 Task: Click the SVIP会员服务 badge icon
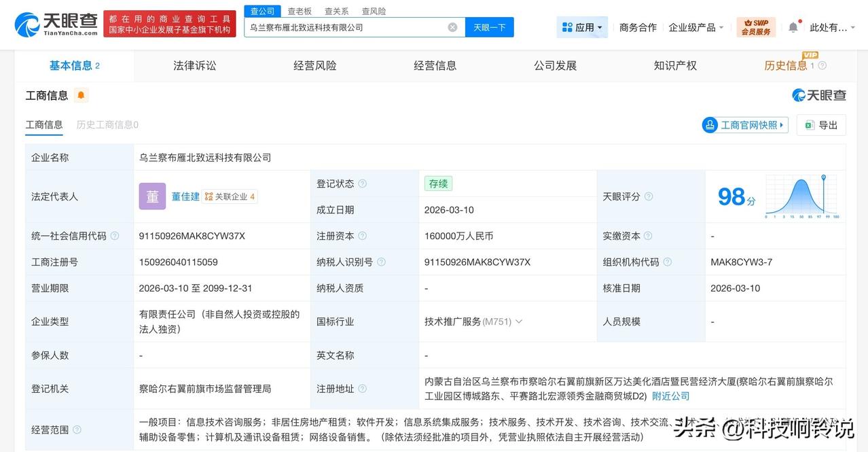(x=756, y=27)
